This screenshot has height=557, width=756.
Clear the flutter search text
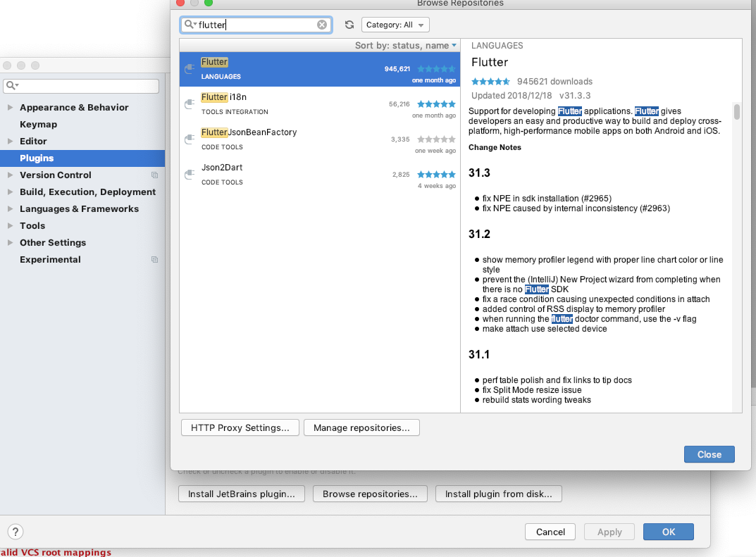pos(321,25)
